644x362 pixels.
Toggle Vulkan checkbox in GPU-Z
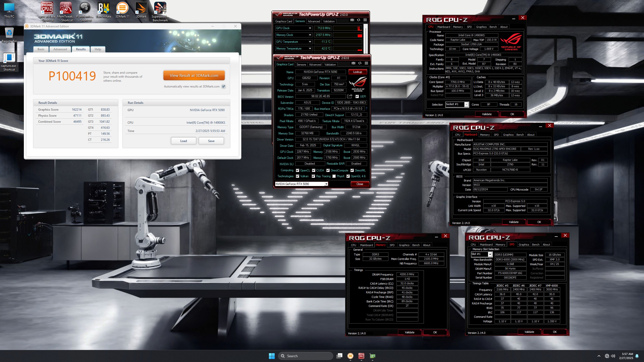pyautogui.click(x=298, y=176)
